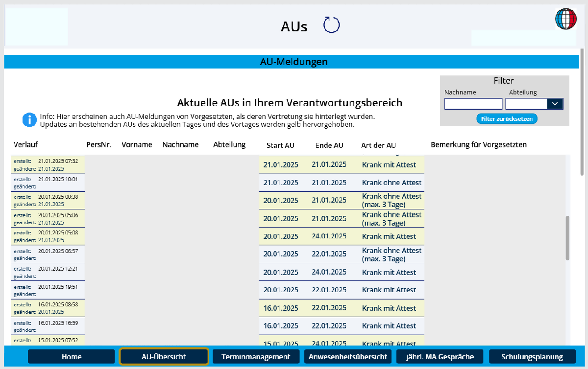This screenshot has height=369, width=588.
Task: Sort the table by Ende AU
Action: [x=329, y=145]
